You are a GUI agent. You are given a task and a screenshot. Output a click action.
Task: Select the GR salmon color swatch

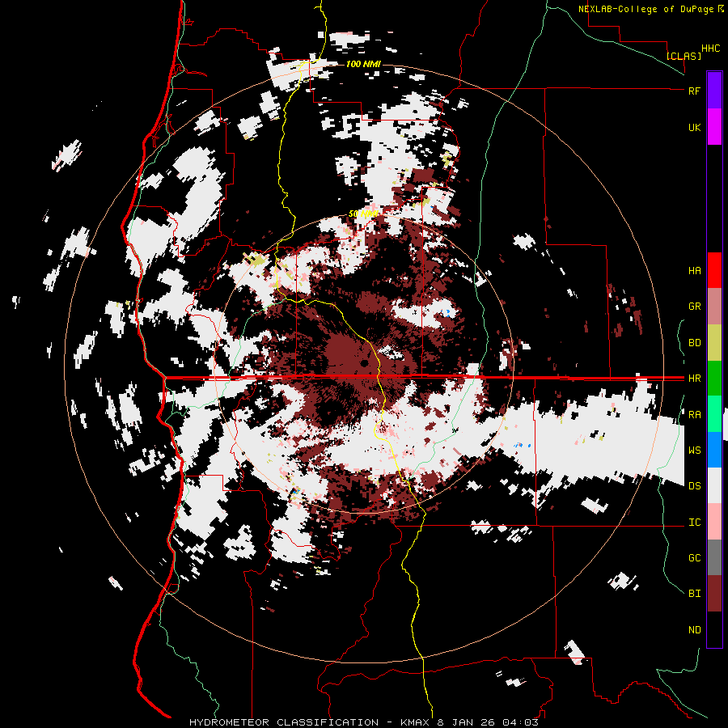pos(714,307)
